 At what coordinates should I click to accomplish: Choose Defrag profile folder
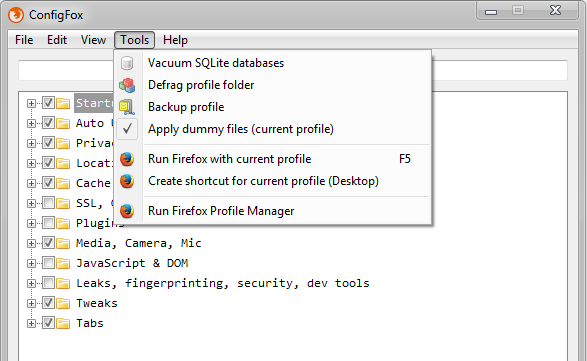pyautogui.click(x=273, y=85)
